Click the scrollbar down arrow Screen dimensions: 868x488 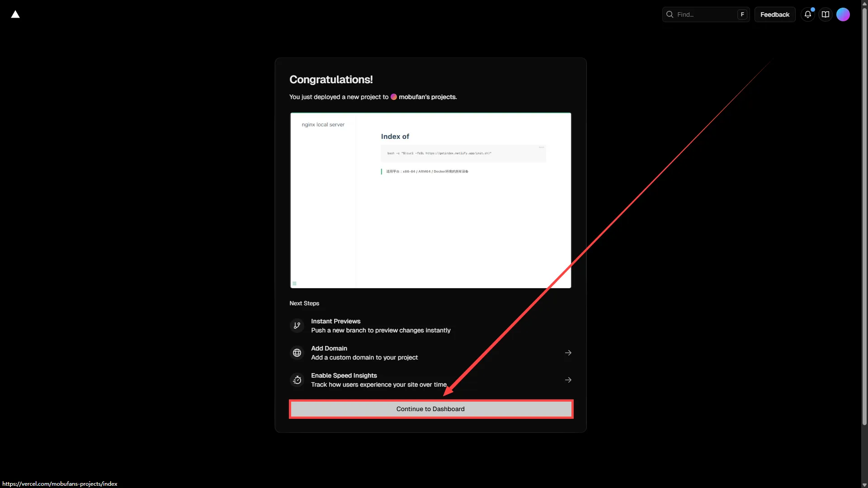pyautogui.click(x=864, y=484)
